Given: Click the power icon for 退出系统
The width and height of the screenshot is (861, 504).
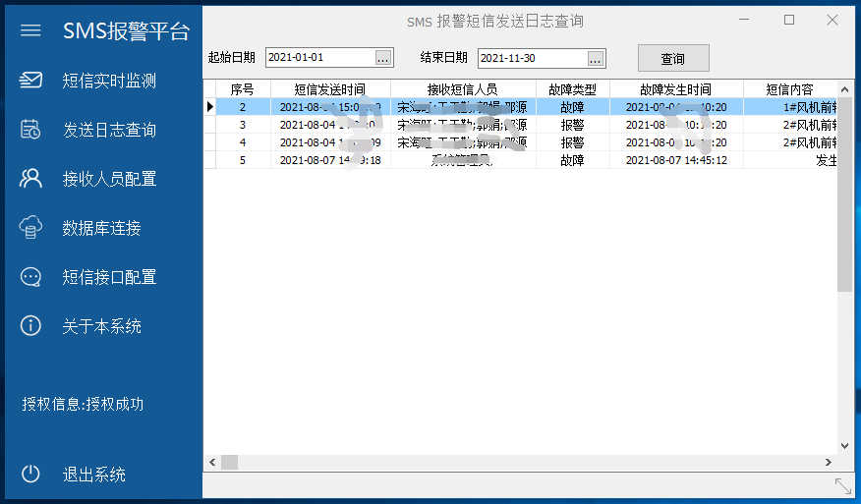Looking at the screenshot, I should [x=31, y=475].
